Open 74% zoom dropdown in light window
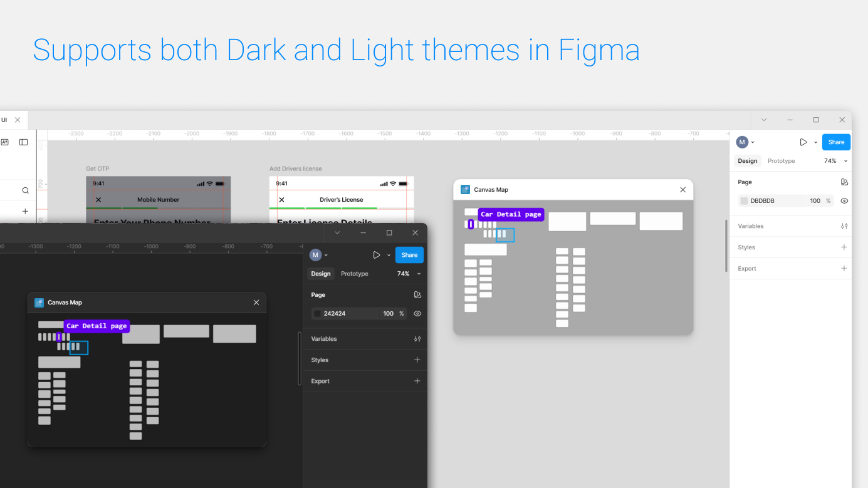This screenshot has height=488, width=868. coord(836,161)
